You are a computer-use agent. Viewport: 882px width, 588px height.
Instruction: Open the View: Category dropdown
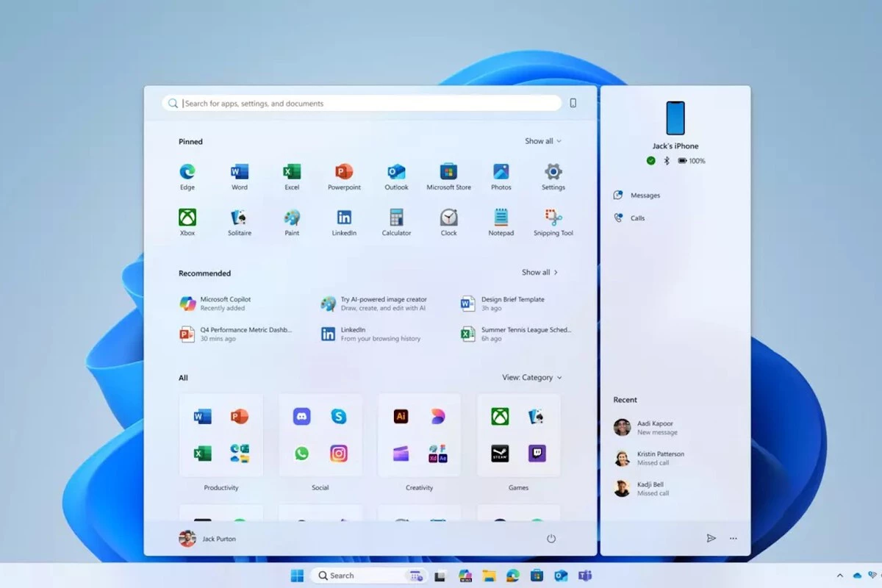click(532, 378)
